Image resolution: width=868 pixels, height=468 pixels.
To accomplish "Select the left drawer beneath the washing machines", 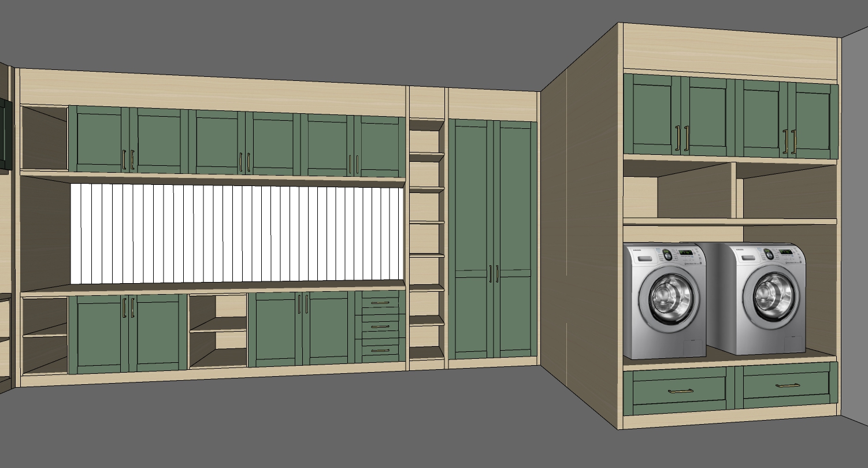I will [x=680, y=391].
